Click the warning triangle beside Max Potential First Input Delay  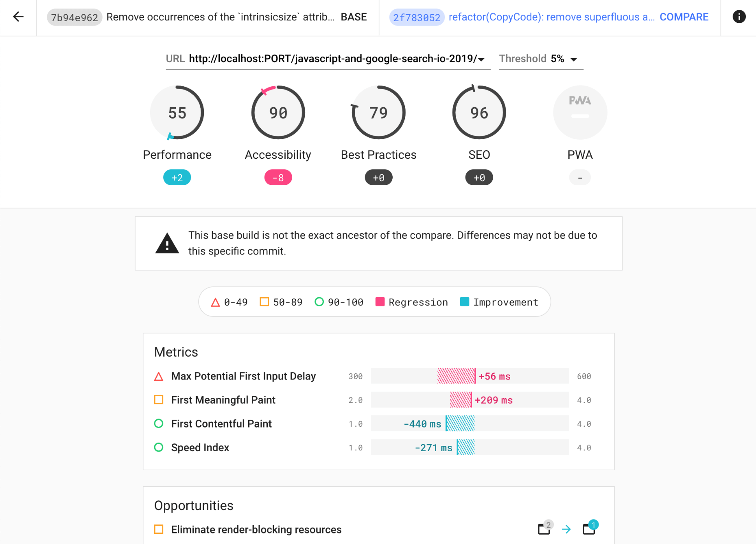(x=159, y=376)
